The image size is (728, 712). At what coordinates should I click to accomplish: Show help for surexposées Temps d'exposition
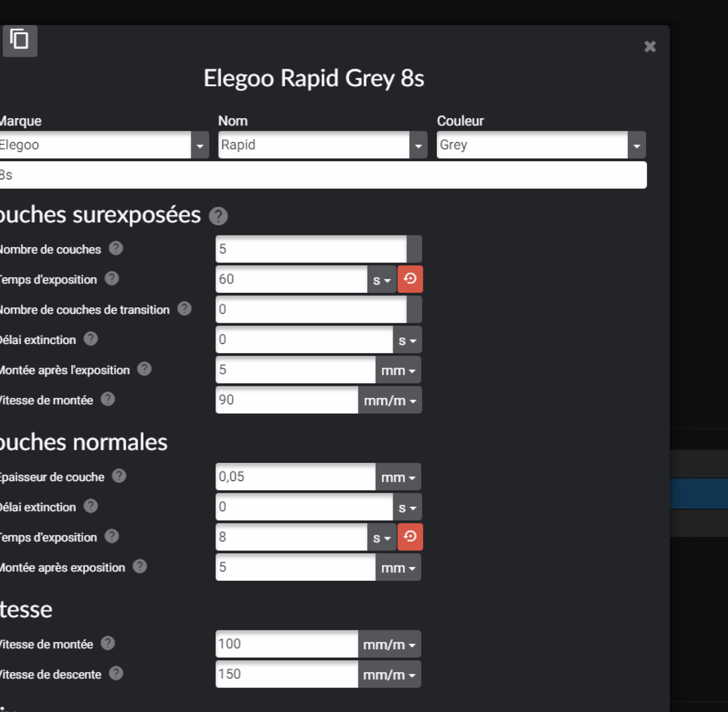(x=112, y=278)
